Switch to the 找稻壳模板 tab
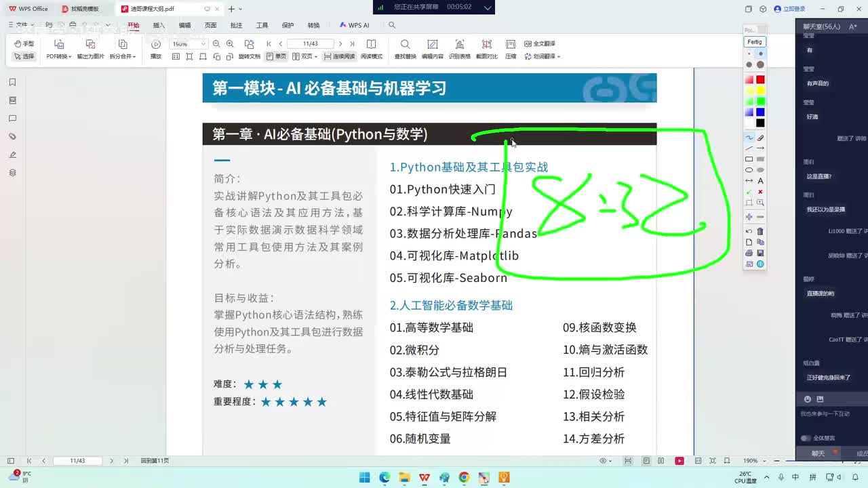The image size is (868, 488). 84,9
